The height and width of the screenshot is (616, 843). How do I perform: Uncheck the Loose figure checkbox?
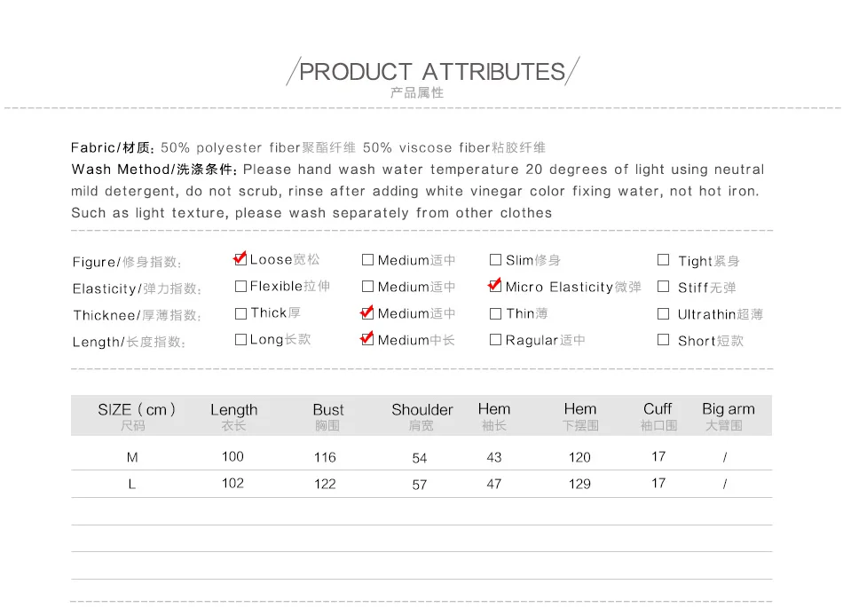pyautogui.click(x=240, y=259)
